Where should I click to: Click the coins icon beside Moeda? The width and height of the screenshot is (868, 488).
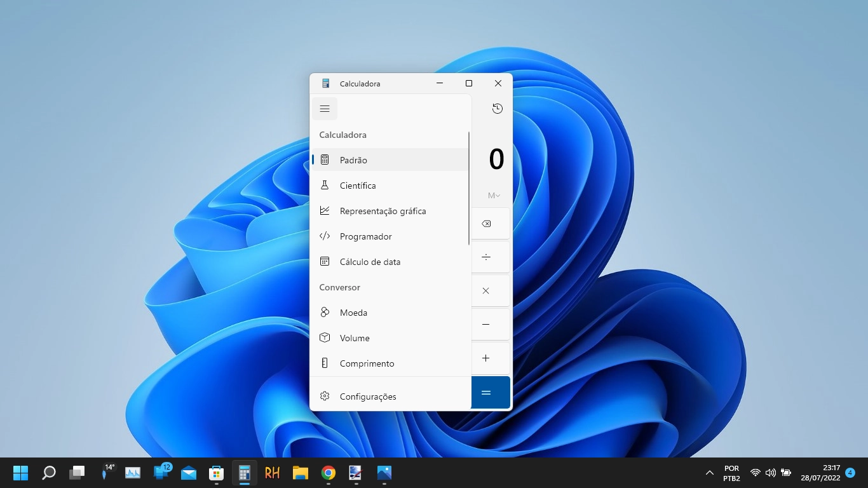(x=325, y=312)
